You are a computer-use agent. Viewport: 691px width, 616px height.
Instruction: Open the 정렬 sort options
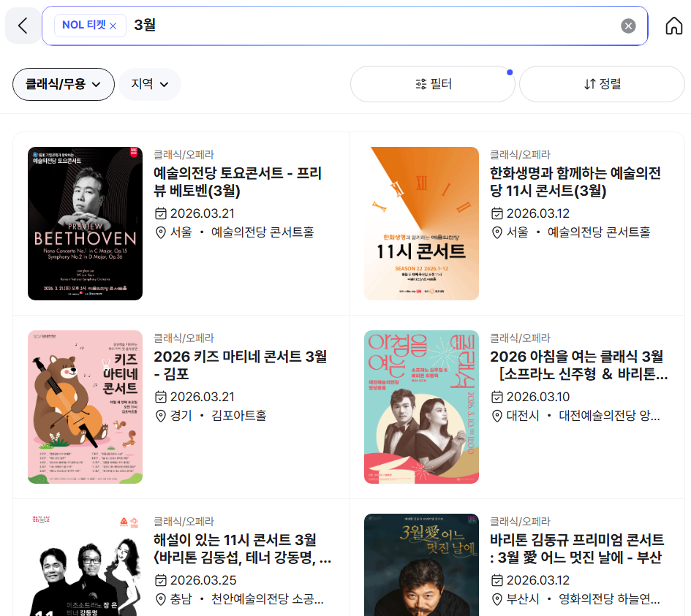[x=602, y=84]
